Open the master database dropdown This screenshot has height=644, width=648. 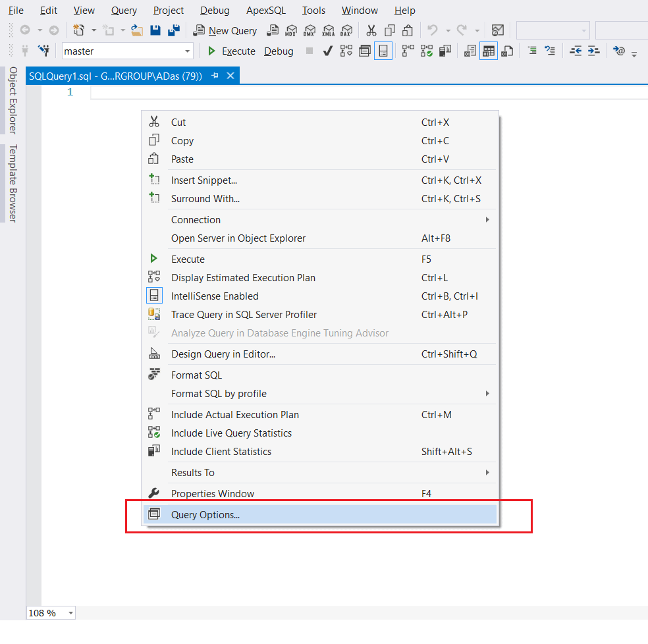click(x=188, y=51)
